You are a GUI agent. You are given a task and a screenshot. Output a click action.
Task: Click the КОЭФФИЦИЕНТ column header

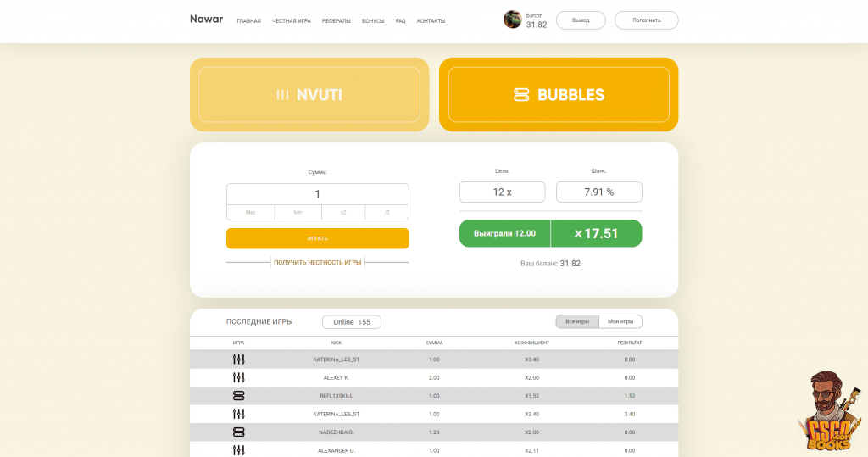click(532, 343)
